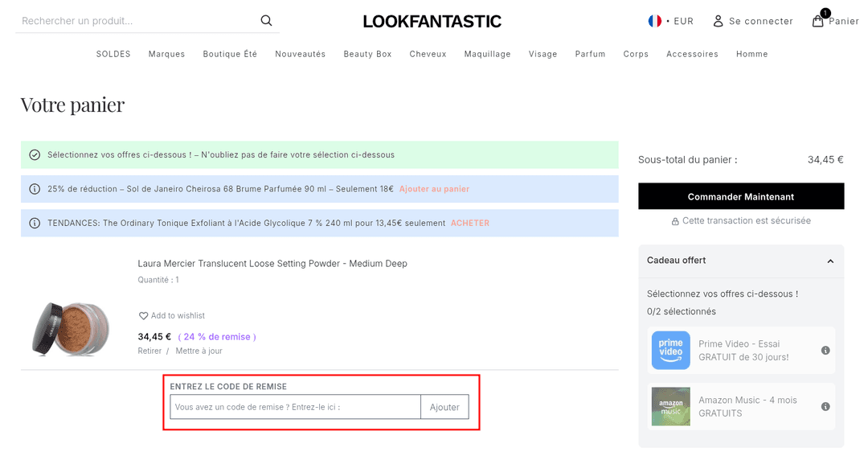Open the Corps menu
868x460 pixels.
click(636, 54)
